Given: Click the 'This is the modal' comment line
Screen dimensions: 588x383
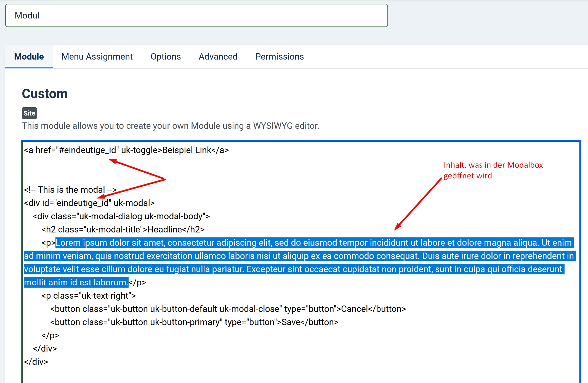Looking at the screenshot, I should coord(70,190).
